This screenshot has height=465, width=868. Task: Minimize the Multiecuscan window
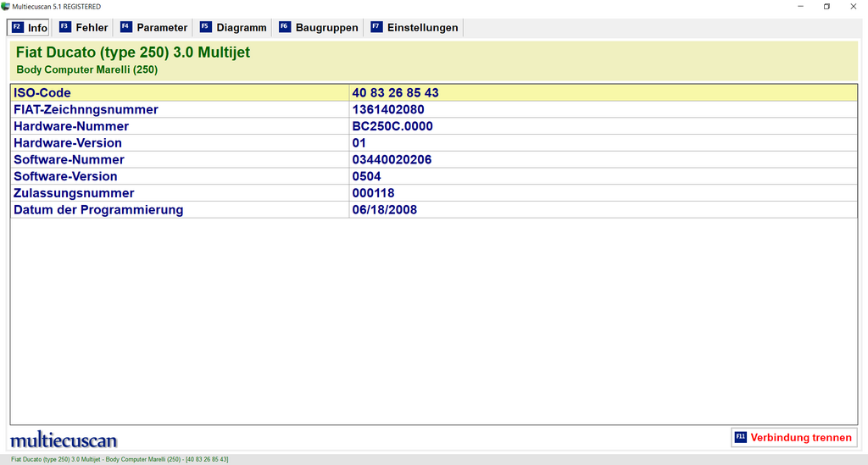coord(800,7)
